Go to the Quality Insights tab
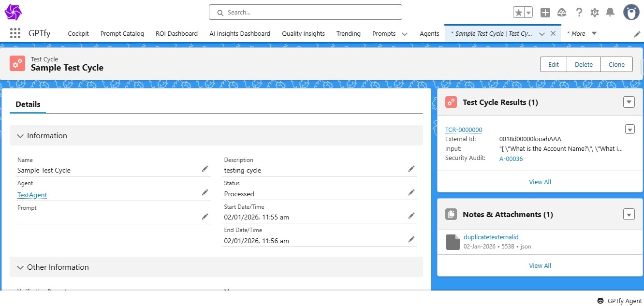Image resolution: width=644 pixels, height=306 pixels. pyautogui.click(x=303, y=33)
